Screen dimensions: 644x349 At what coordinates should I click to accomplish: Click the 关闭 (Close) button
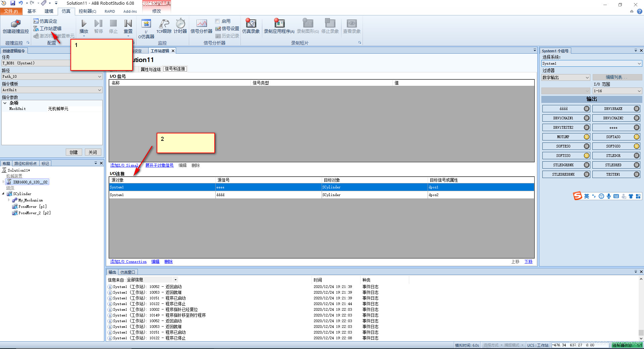(x=93, y=152)
